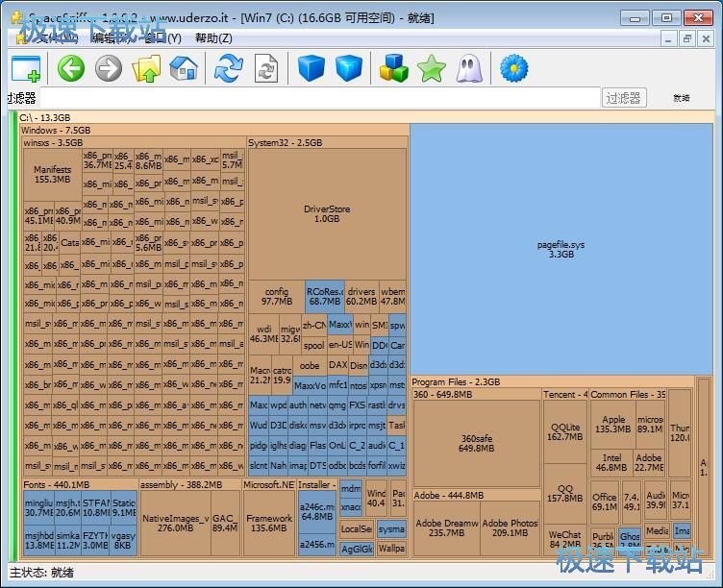Select the wbem 47.8MB block
The width and height of the screenshot is (723, 588).
pyautogui.click(x=393, y=296)
